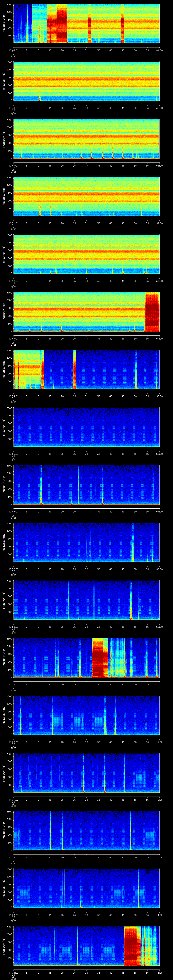Screen dimensions: 173x980
Task: Click the 10:58:00 spectrogram panel
Action: point(87,600)
